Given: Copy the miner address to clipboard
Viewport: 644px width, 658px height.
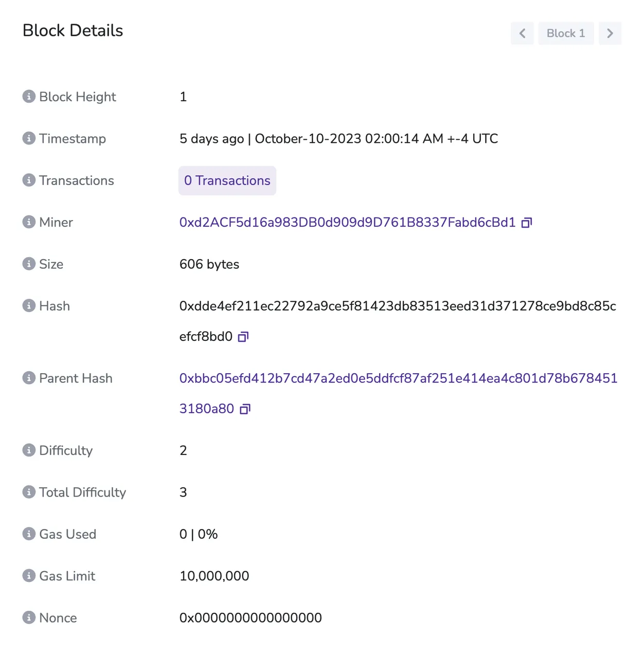Looking at the screenshot, I should (526, 223).
